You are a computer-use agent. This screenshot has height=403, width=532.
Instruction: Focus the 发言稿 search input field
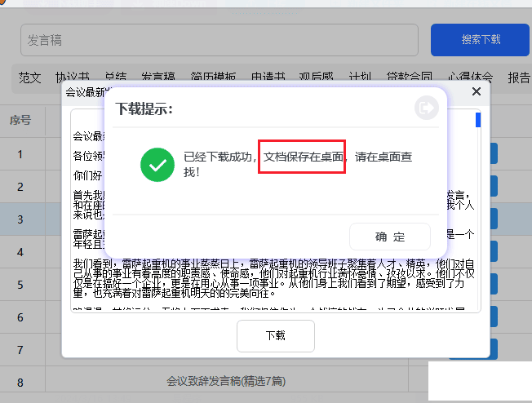pos(219,40)
